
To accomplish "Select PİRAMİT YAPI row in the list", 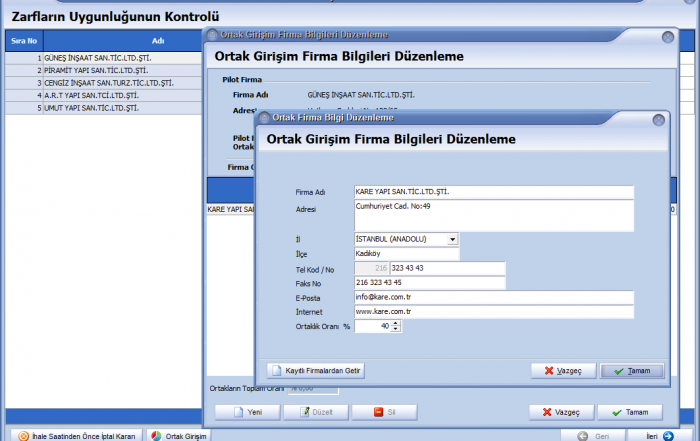I will tap(100, 71).
